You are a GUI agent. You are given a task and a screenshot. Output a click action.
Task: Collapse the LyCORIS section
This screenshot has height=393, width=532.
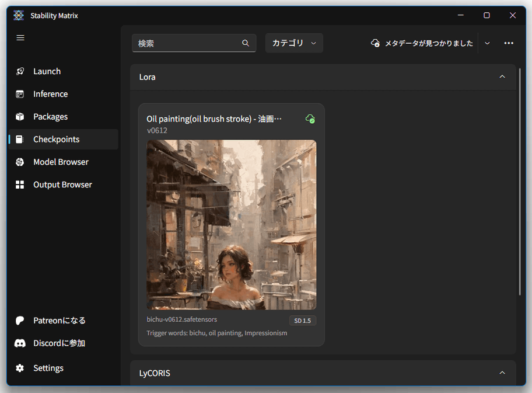[502, 373]
